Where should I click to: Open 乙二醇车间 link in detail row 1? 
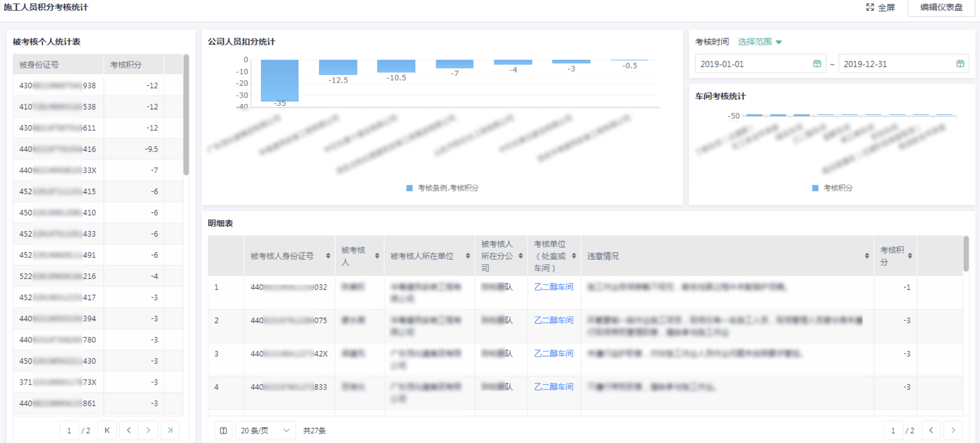coord(554,287)
